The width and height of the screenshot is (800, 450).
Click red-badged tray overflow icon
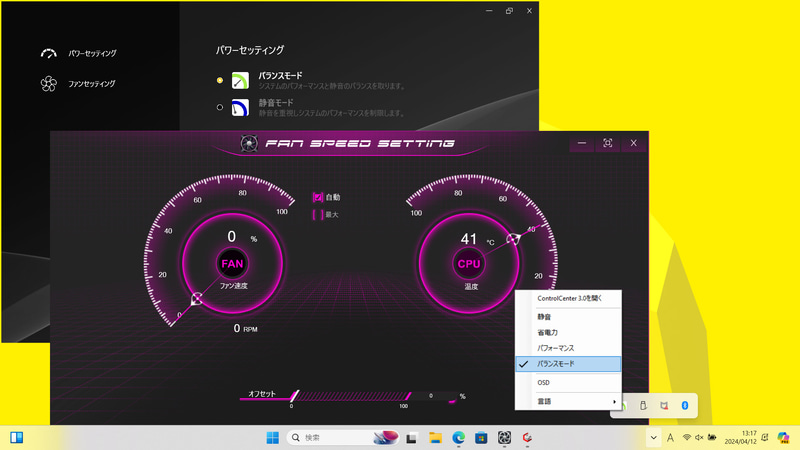(664, 405)
